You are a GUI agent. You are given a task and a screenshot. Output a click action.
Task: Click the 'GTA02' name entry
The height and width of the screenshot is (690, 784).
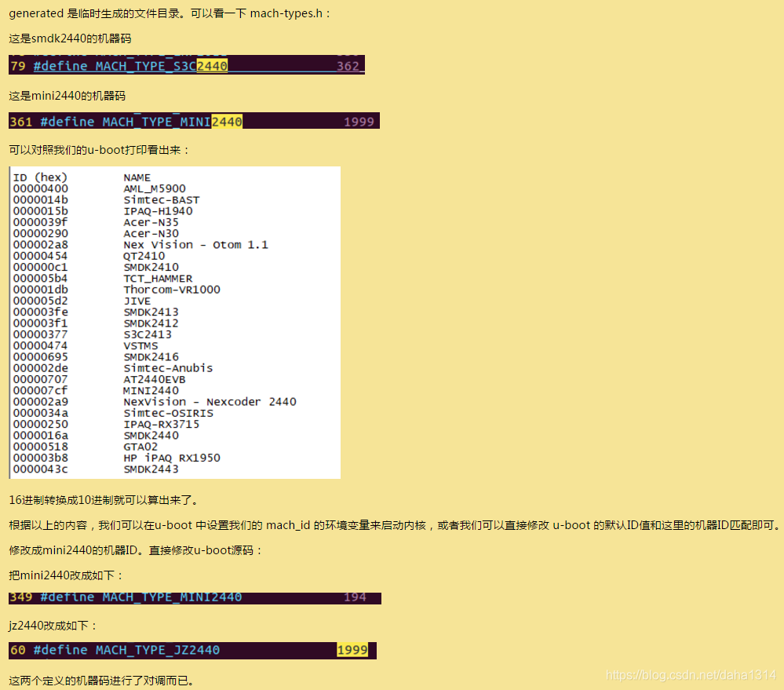[x=140, y=447]
